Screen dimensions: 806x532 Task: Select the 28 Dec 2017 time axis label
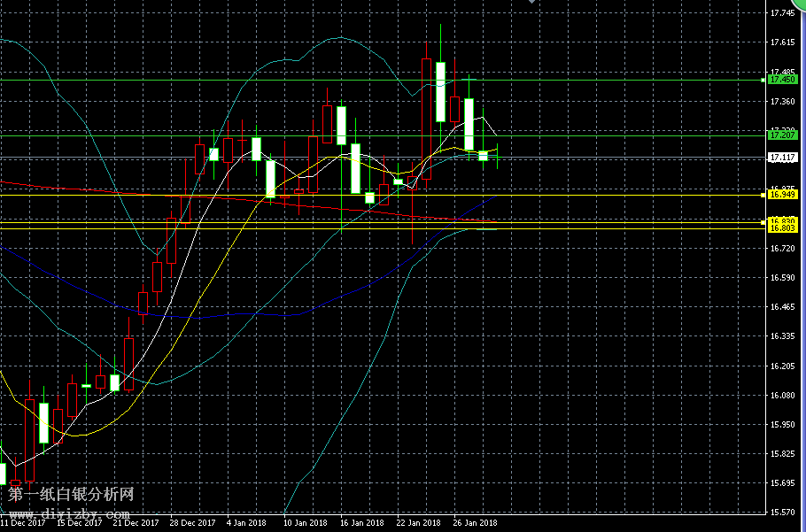coord(192,523)
